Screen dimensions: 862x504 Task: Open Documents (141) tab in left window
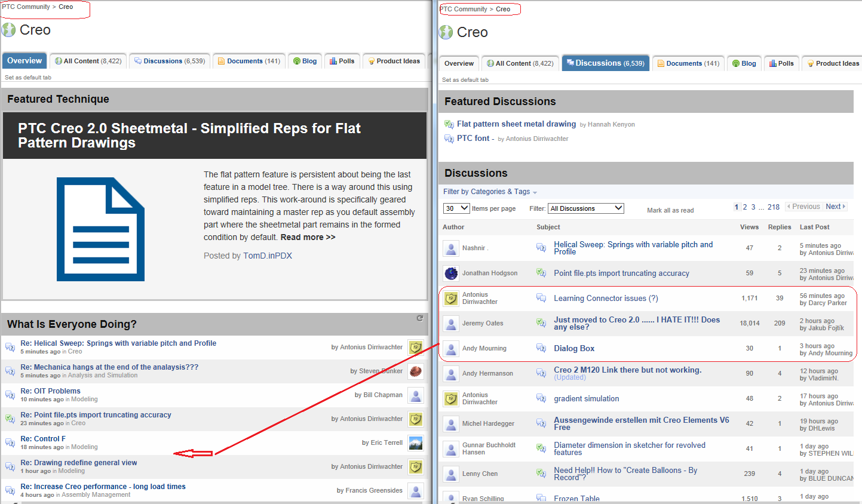pos(249,61)
